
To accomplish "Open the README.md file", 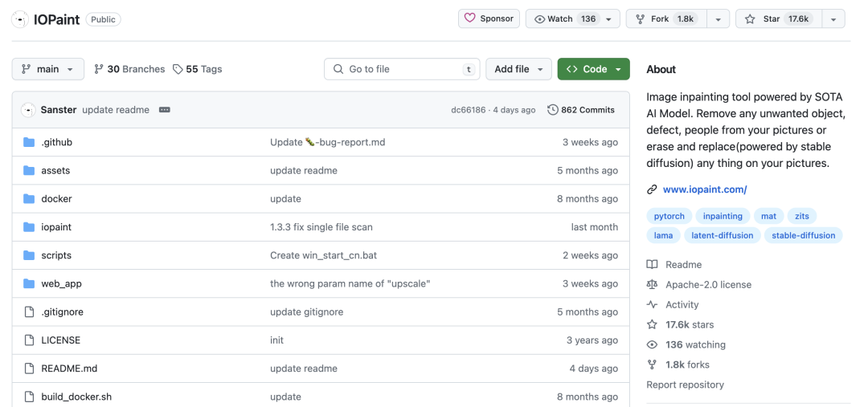I will (69, 368).
